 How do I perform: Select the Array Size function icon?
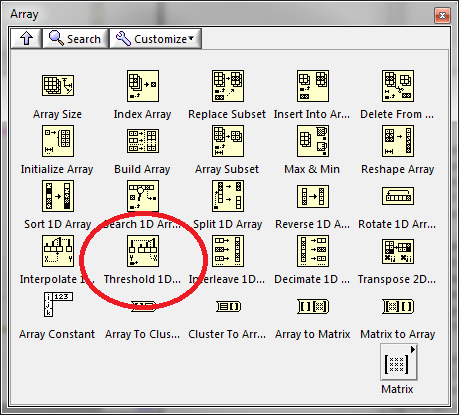(58, 85)
